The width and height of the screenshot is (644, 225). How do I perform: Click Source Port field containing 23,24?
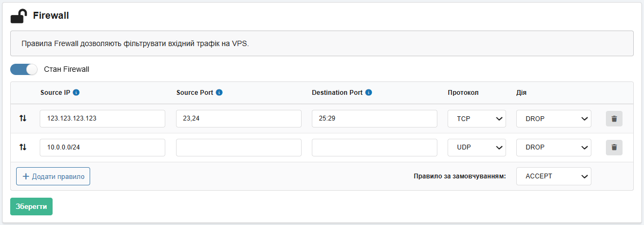pyautogui.click(x=238, y=119)
